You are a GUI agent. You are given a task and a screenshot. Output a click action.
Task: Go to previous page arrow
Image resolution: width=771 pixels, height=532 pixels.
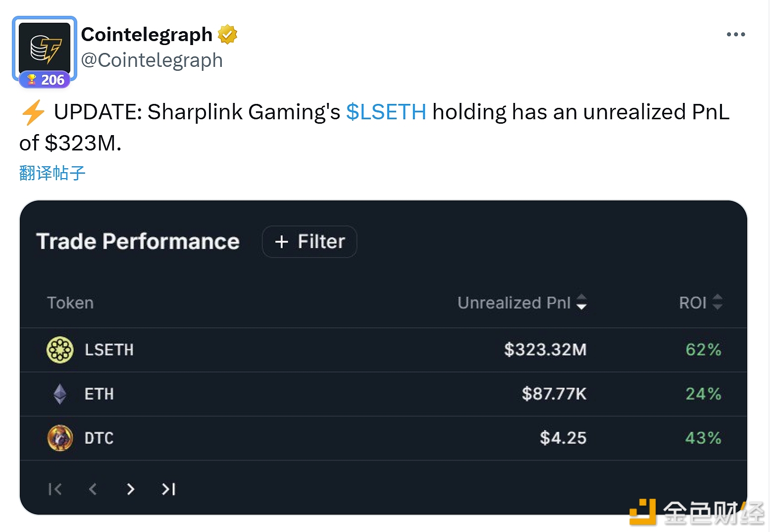point(93,489)
